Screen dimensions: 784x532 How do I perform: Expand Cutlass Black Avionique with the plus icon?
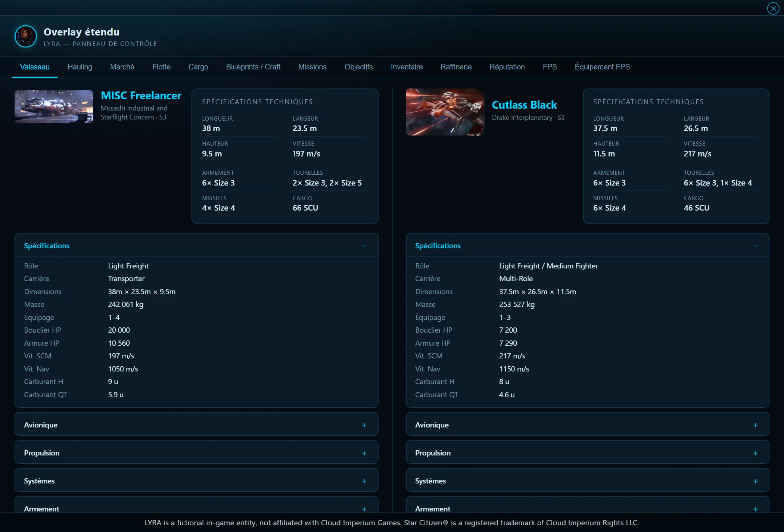755,425
